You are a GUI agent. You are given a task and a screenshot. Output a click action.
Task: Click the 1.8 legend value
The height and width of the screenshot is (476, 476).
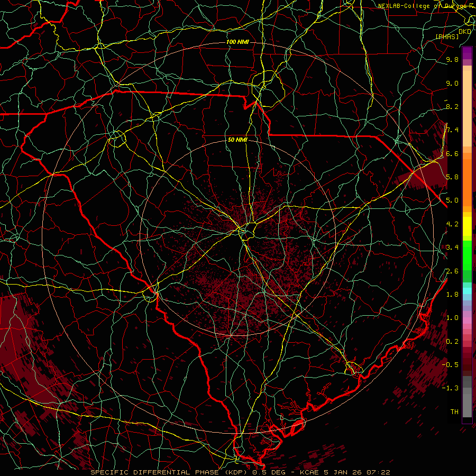(x=452, y=295)
